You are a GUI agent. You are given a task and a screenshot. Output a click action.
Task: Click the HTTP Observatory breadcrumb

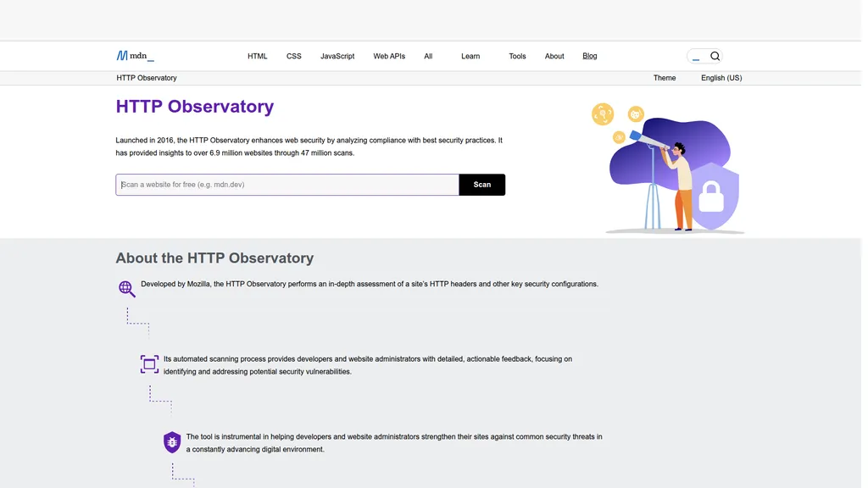[147, 78]
